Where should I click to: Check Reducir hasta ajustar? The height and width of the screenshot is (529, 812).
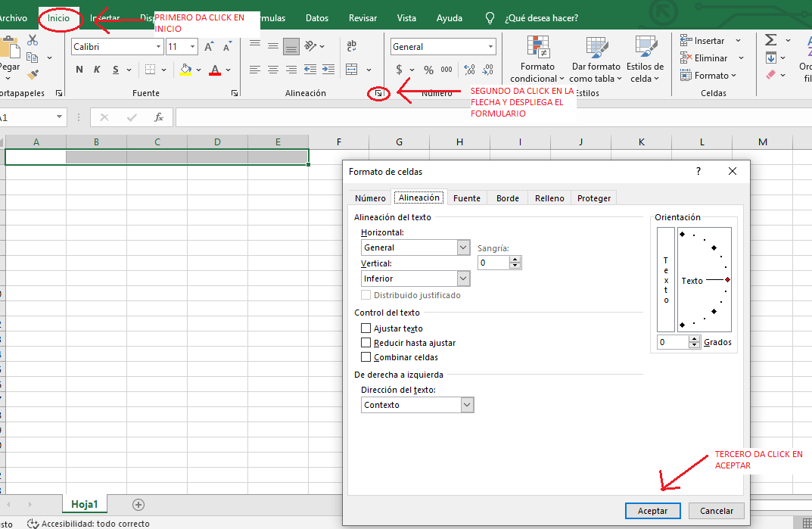[366, 342]
